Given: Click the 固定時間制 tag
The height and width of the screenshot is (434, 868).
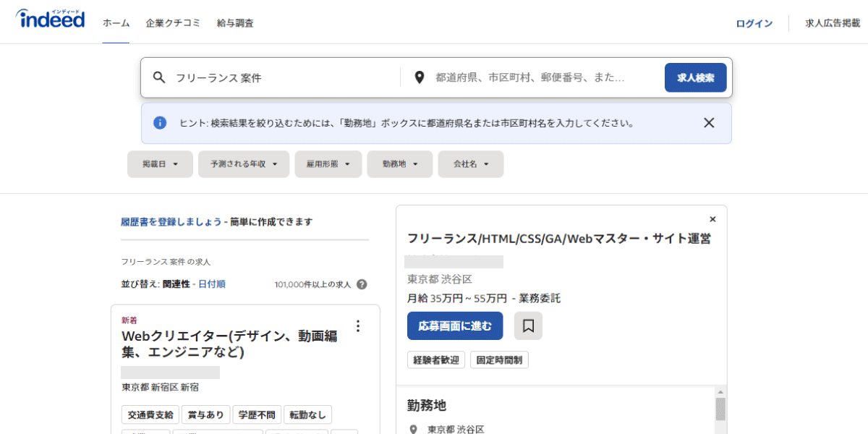Looking at the screenshot, I should click(500, 359).
